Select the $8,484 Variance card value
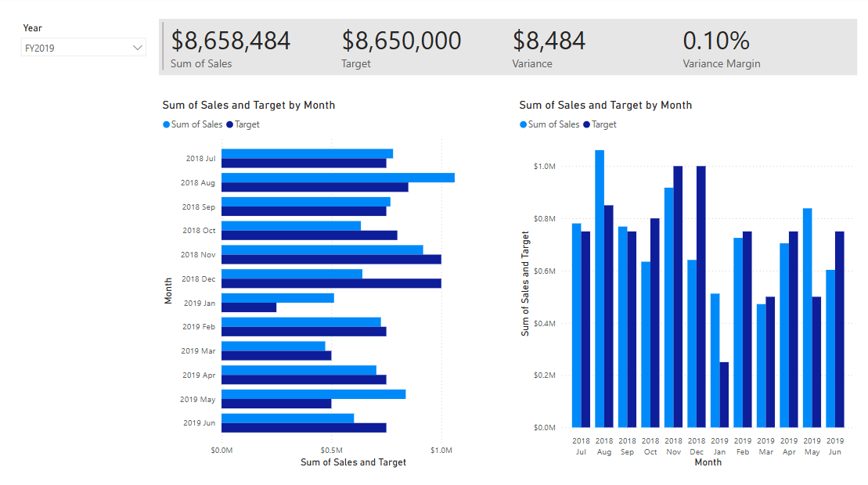 549,41
